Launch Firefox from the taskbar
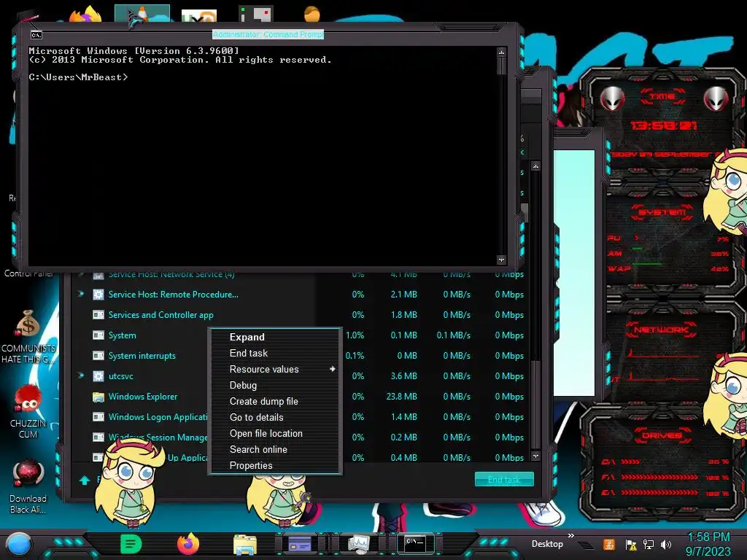Image resolution: width=747 pixels, height=560 pixels. pos(187,544)
